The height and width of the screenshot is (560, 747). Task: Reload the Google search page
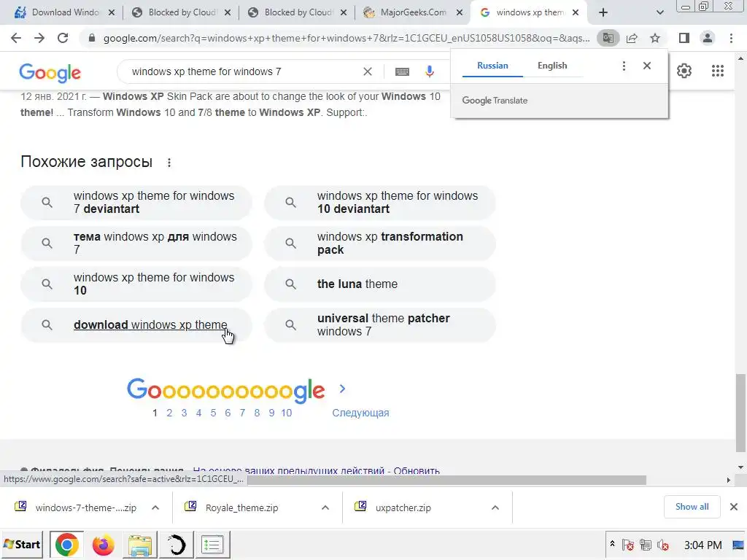point(63,38)
